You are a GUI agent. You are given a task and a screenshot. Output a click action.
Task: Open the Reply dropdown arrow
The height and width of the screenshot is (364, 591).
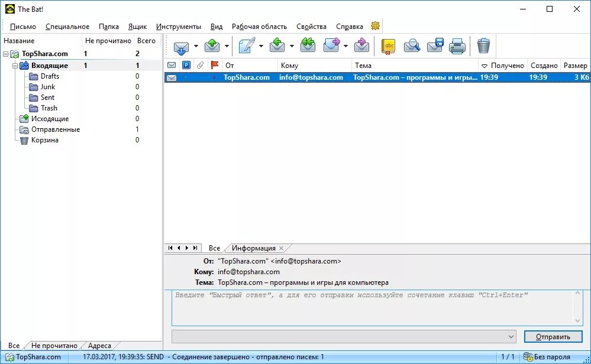[x=292, y=46]
